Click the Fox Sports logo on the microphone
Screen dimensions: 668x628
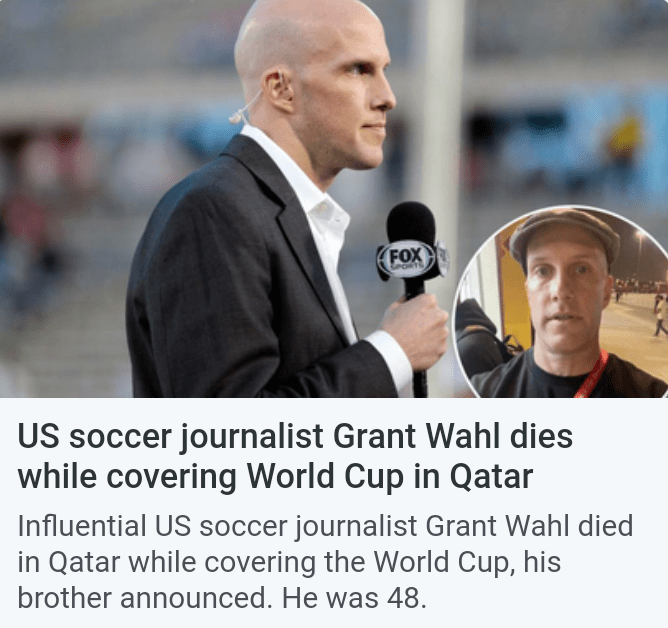point(406,259)
